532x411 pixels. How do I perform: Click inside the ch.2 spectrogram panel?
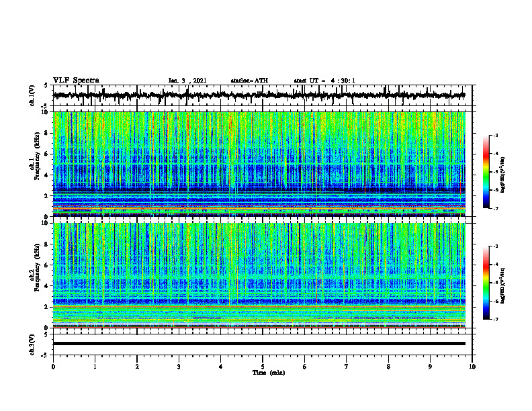click(x=259, y=275)
